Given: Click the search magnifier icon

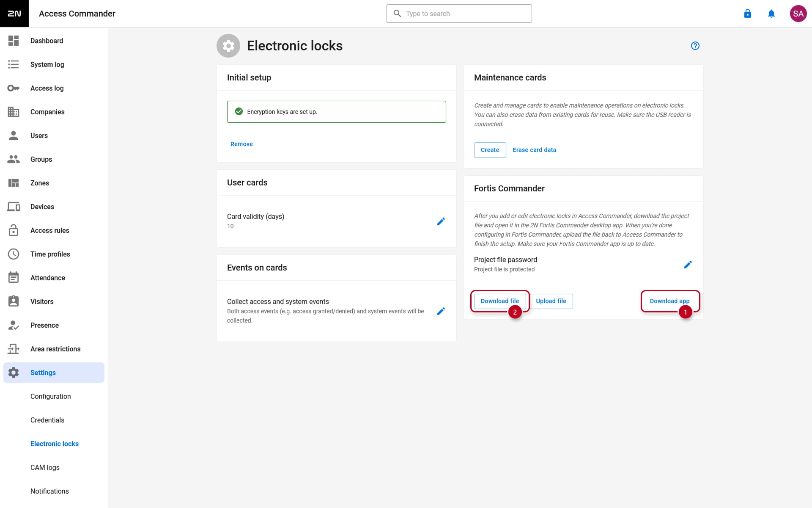Looking at the screenshot, I should pyautogui.click(x=397, y=14).
